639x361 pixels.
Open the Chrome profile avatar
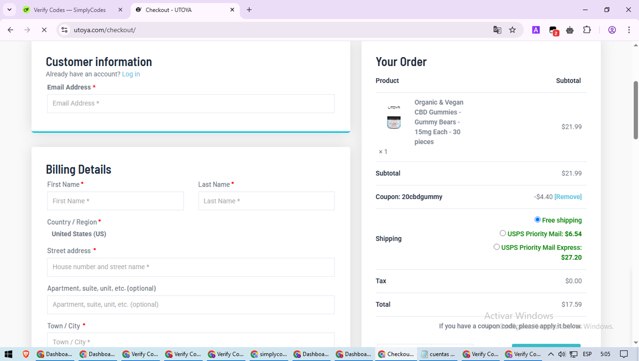coord(612,30)
